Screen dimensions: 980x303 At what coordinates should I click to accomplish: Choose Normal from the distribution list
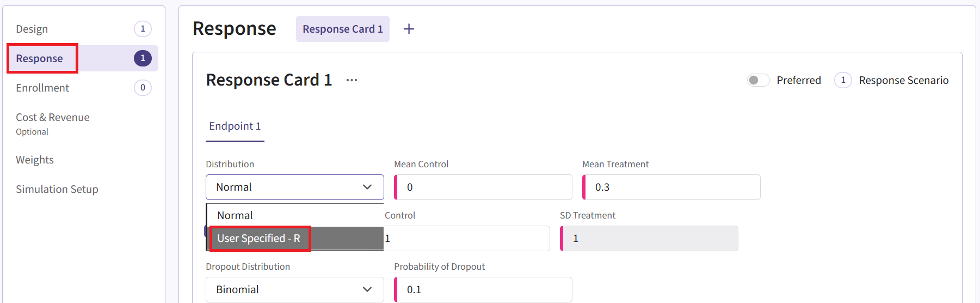(235, 215)
